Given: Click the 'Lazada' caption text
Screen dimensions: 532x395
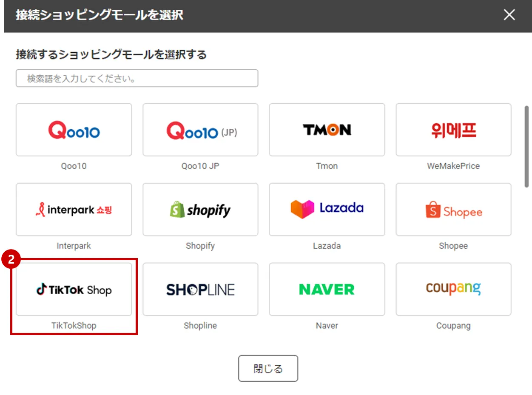Looking at the screenshot, I should 327,246.
